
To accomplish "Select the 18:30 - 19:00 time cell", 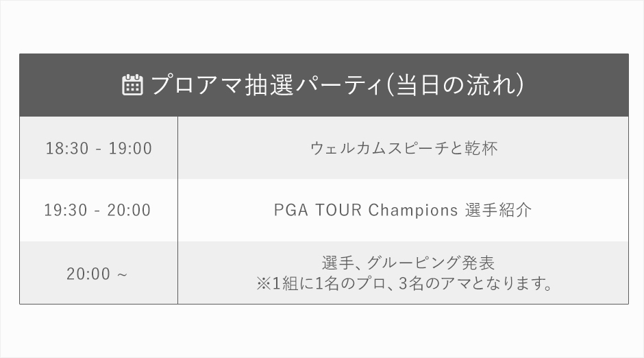I will click(x=99, y=148).
